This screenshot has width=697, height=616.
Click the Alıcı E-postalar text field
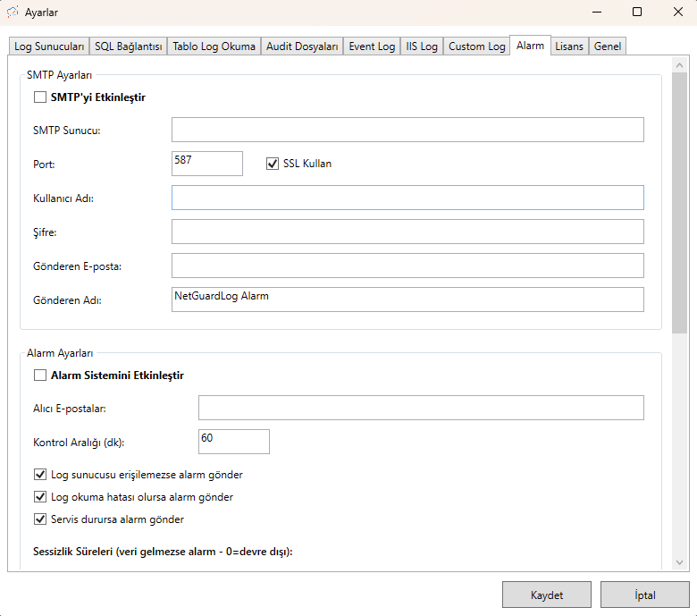pyautogui.click(x=421, y=408)
